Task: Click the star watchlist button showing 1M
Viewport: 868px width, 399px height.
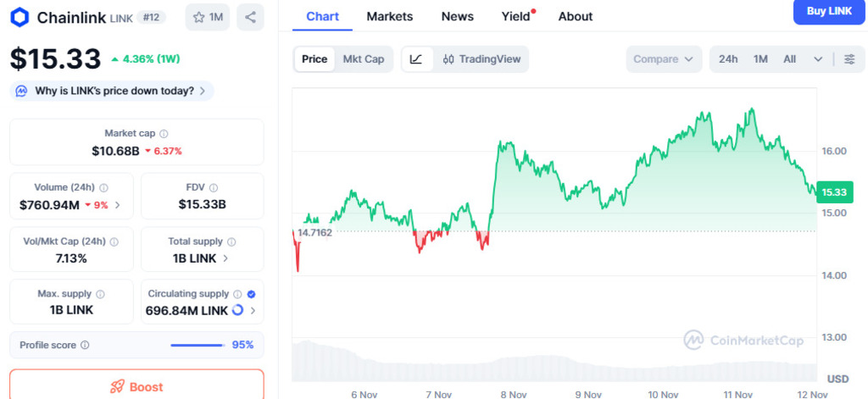Action: coord(208,17)
